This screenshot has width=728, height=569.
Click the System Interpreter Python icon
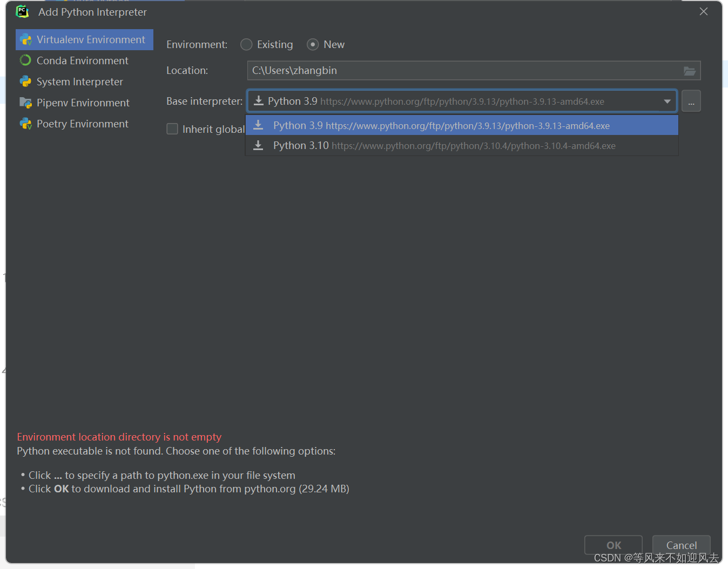tap(25, 82)
